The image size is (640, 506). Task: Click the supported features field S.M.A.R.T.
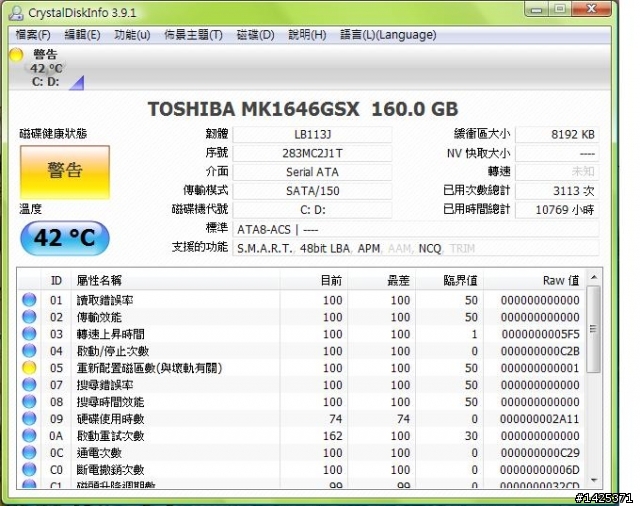coord(416,248)
